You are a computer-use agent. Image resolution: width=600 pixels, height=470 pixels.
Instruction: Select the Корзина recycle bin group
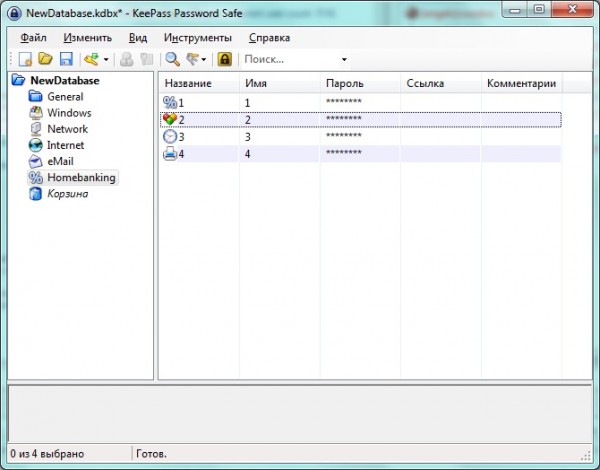pos(67,194)
